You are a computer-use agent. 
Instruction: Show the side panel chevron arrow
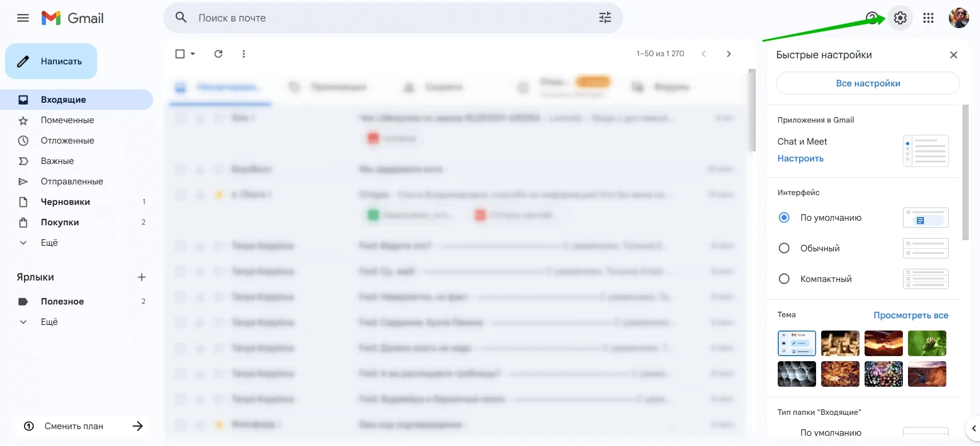coord(973,428)
